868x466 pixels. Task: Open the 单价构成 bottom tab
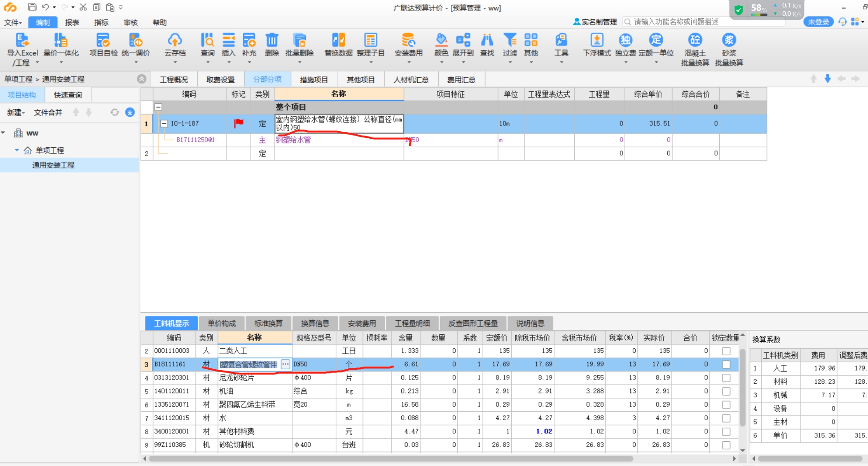[222, 323]
